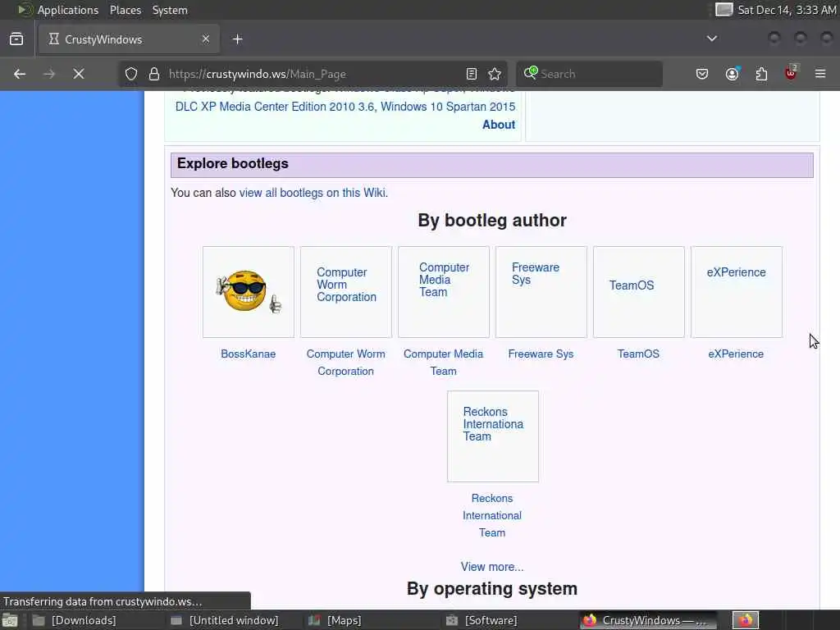Image resolution: width=840 pixels, height=630 pixels.
Task: Click the BossKanae smiley thumbnail
Action: [249, 292]
